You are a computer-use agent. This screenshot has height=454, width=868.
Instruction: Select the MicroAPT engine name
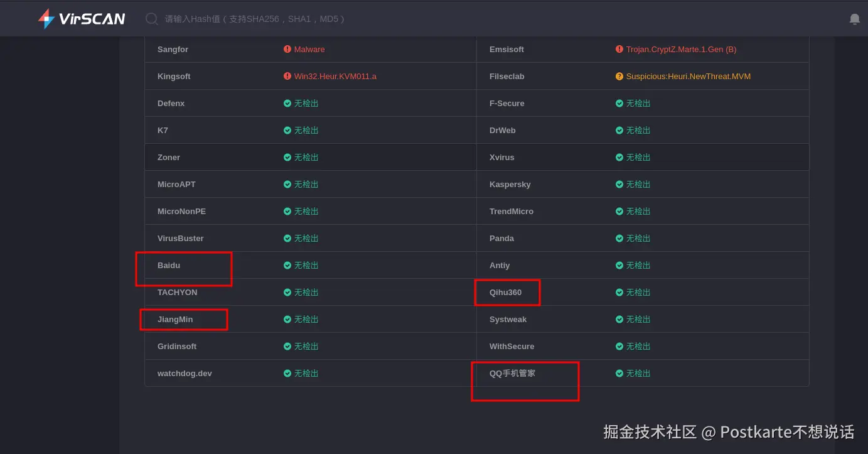176,184
